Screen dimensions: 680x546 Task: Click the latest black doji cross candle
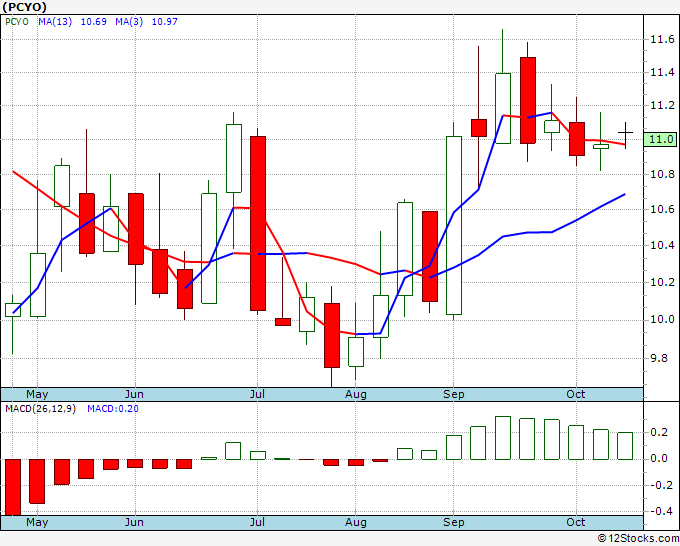(x=625, y=133)
